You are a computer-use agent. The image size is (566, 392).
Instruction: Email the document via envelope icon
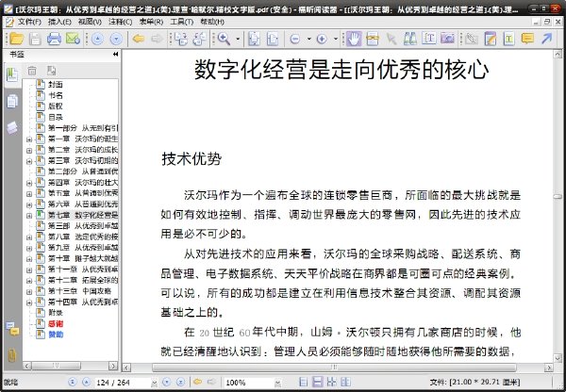[x=73, y=39]
